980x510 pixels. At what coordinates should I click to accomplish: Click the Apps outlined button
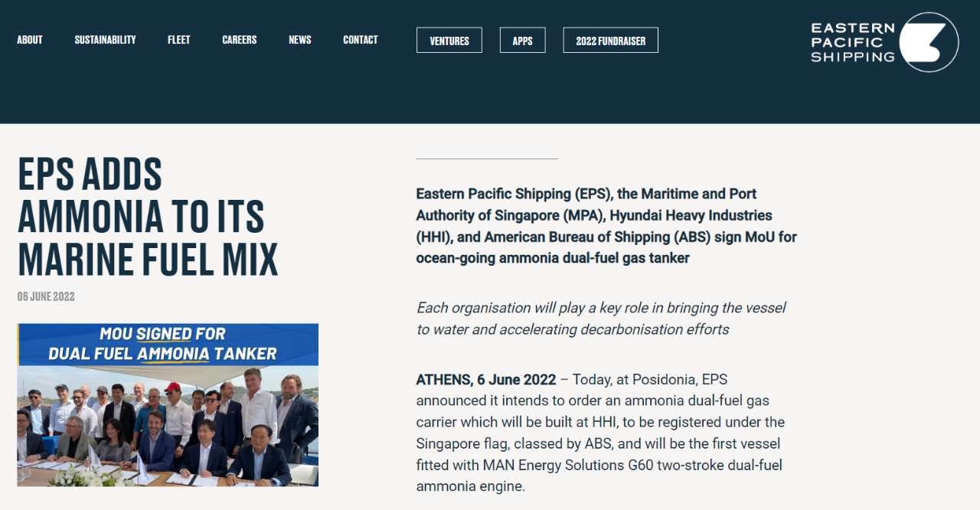523,41
